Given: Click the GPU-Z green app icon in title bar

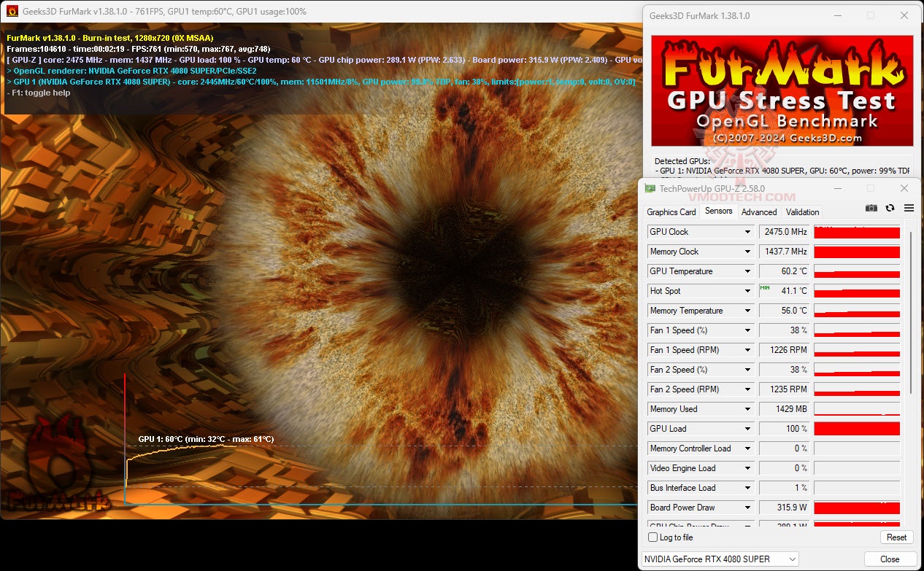Looking at the screenshot, I should coord(650,188).
